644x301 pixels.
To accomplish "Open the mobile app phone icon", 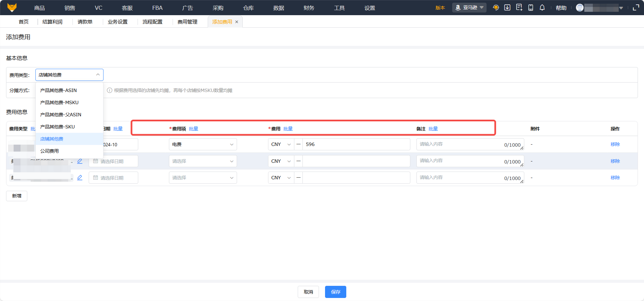I will coord(530,8).
